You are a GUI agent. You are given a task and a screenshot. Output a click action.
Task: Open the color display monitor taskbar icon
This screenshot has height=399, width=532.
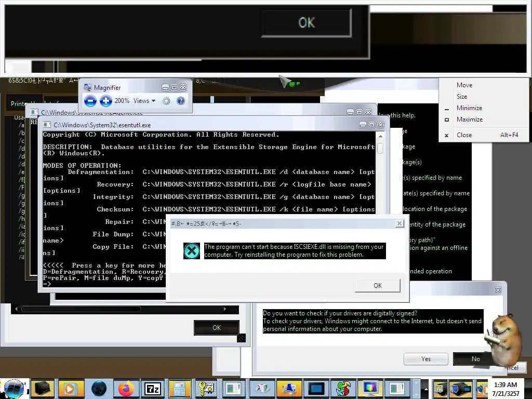pyautogui.click(x=370, y=389)
